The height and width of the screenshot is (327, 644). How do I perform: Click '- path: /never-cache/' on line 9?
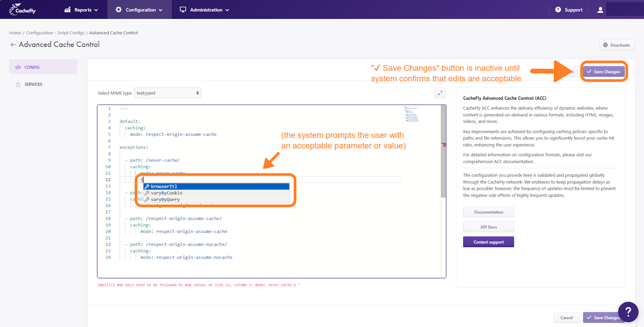[152, 160]
